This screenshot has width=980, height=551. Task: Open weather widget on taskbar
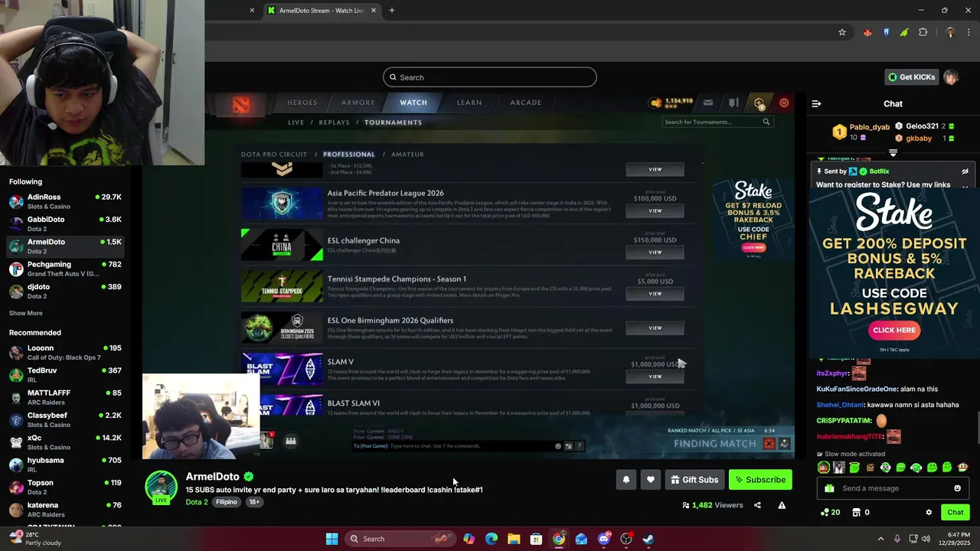click(34, 538)
